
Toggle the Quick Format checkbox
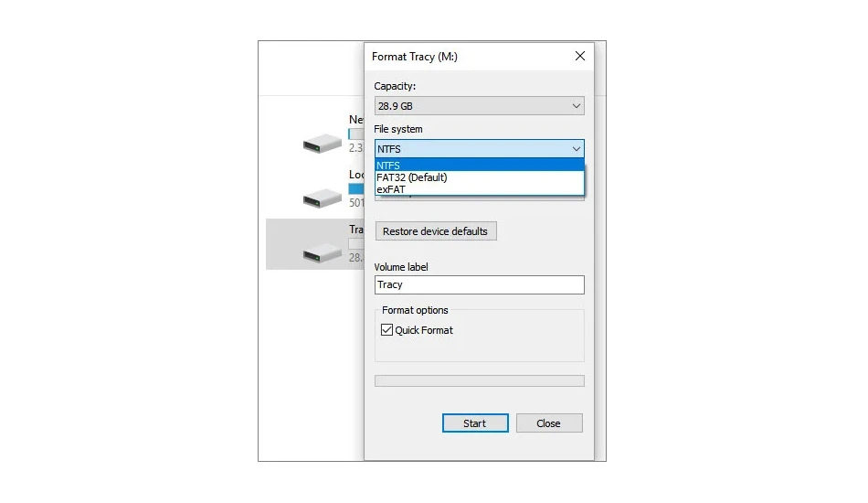tap(386, 330)
